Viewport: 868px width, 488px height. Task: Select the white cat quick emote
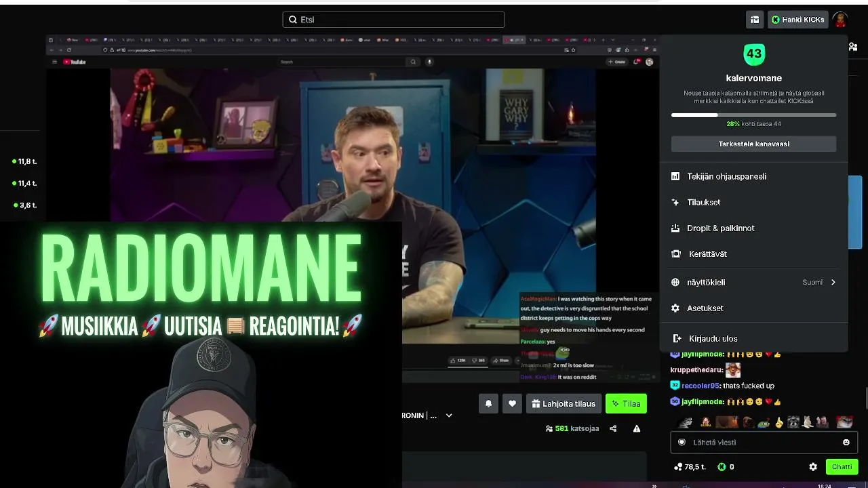(x=807, y=423)
